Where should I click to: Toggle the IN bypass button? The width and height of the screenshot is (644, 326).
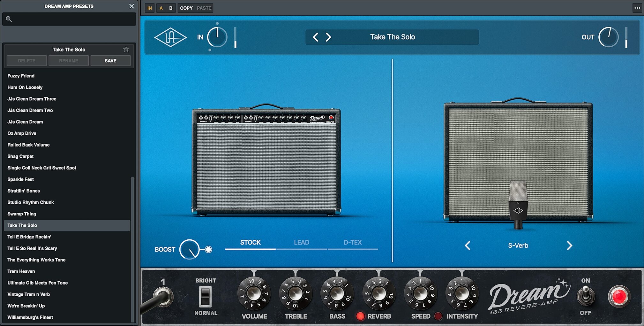click(x=150, y=8)
